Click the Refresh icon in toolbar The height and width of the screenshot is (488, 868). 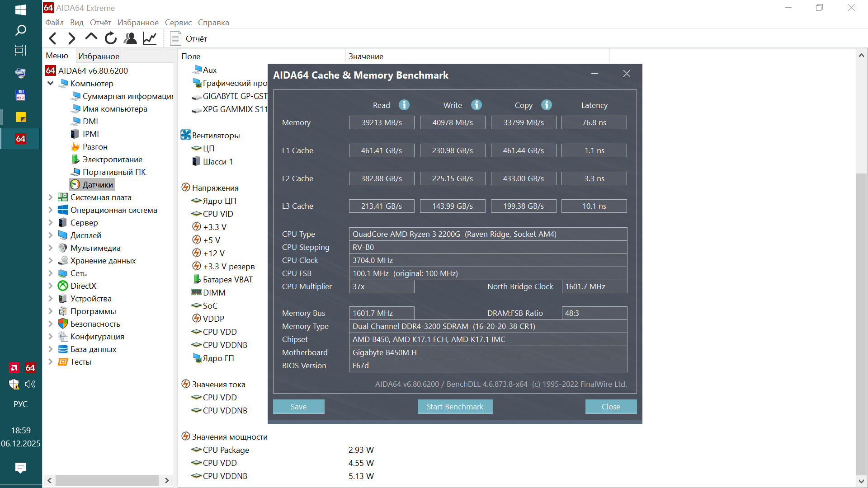(111, 39)
